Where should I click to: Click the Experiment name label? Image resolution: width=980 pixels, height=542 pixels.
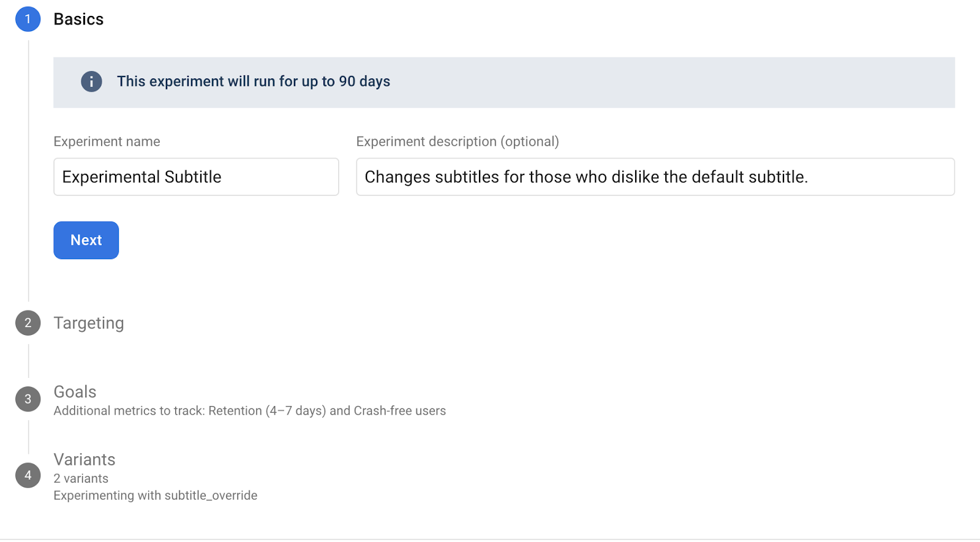[107, 141]
